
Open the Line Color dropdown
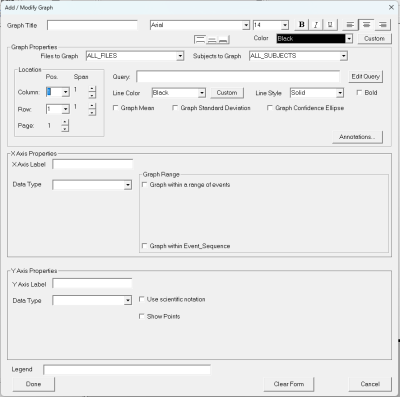tap(202, 93)
